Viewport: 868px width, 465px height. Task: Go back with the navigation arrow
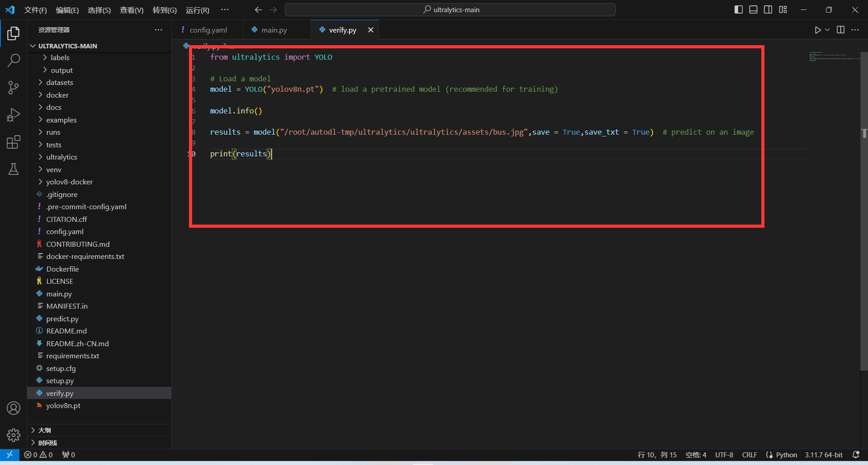coord(258,10)
